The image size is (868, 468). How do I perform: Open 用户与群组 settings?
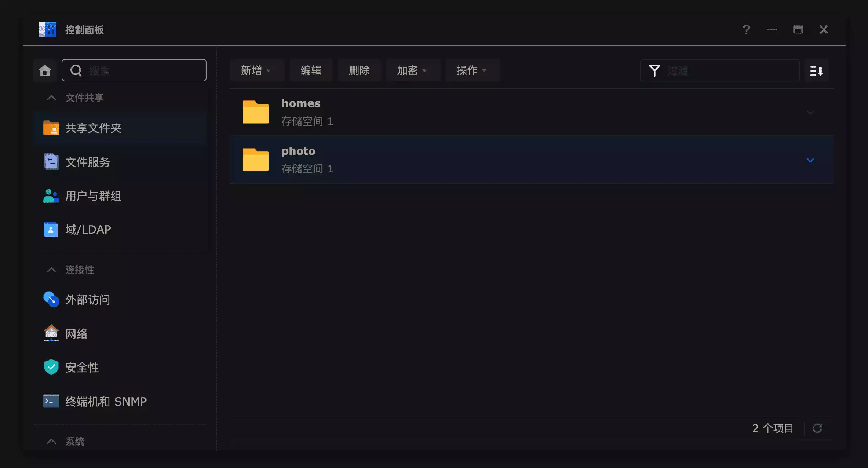tap(93, 196)
